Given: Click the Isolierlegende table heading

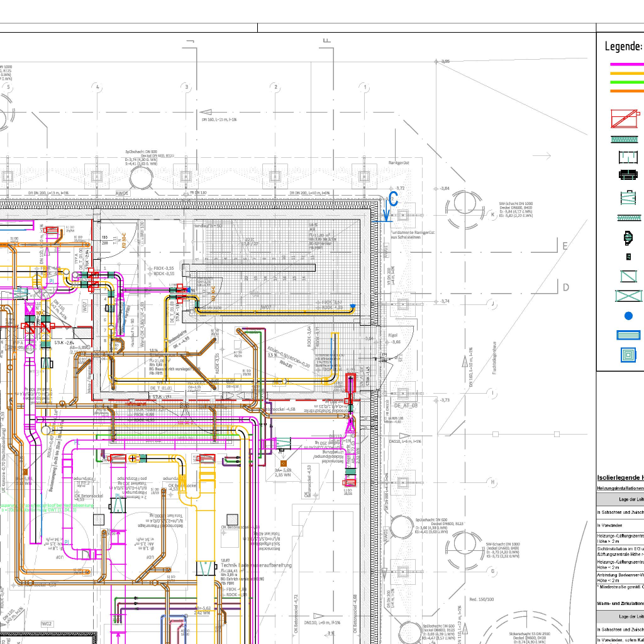Looking at the screenshot, I should point(620,478).
